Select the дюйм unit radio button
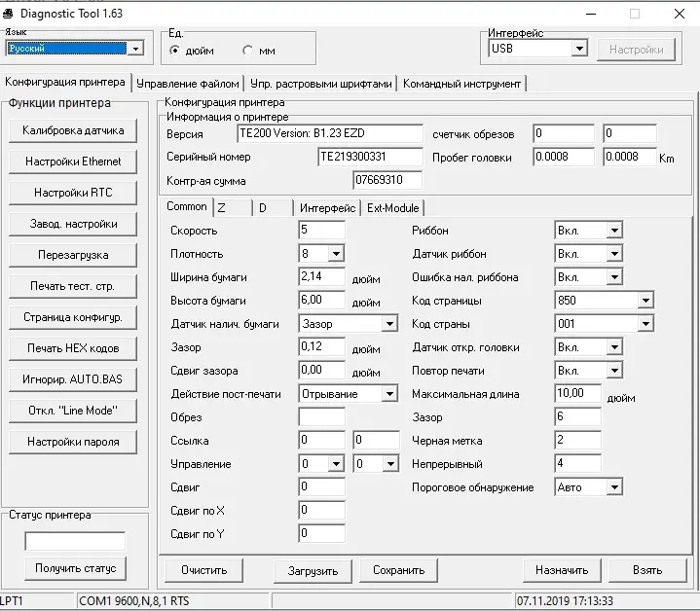 click(x=174, y=51)
